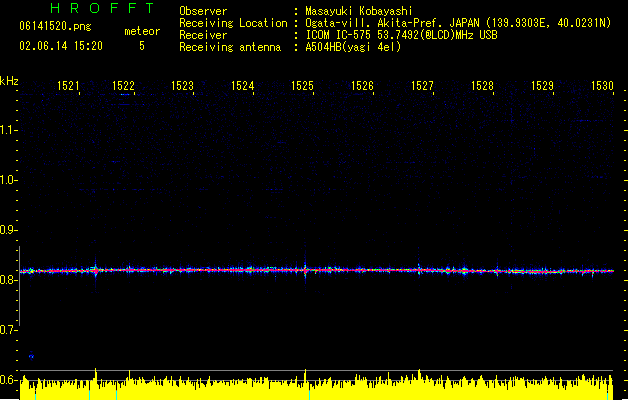This screenshot has height=400, width=629.
Task: Click the Observer name Masayuki Kobayashi
Action: pyautogui.click(x=359, y=11)
